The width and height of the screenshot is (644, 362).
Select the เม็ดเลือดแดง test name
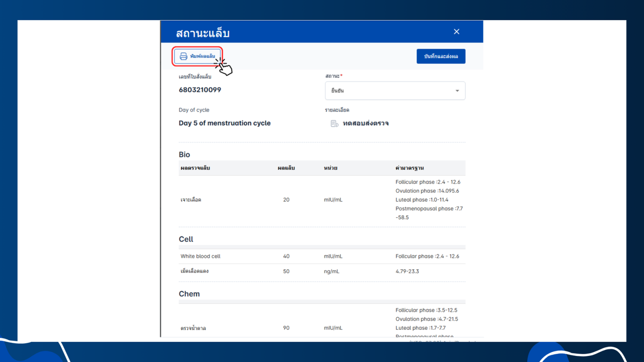[195, 271]
